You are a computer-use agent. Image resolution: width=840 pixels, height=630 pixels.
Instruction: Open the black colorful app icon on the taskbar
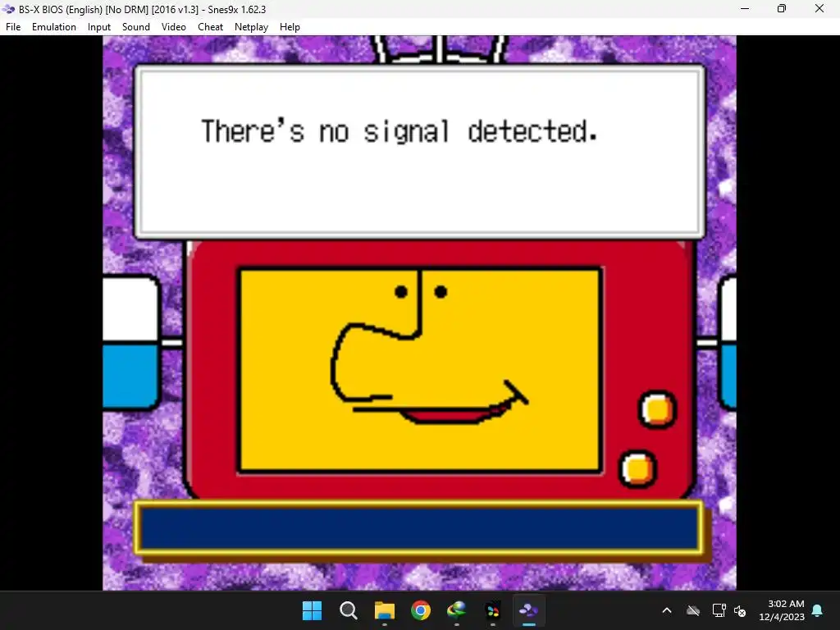tap(493, 610)
